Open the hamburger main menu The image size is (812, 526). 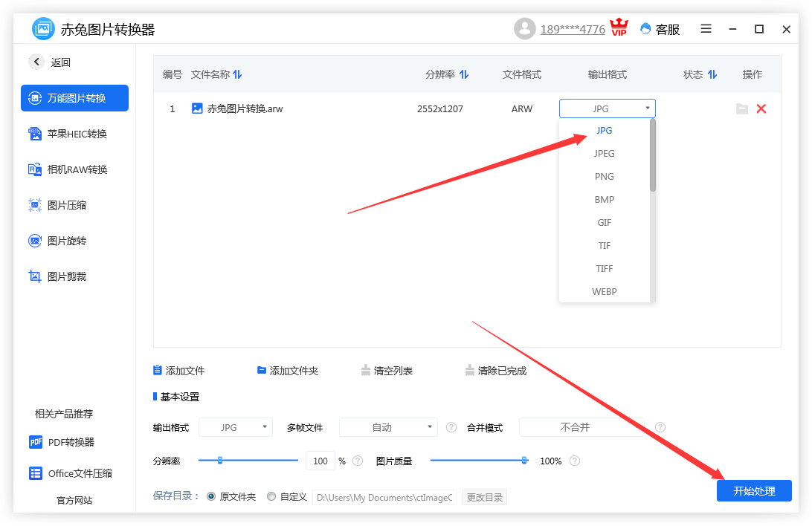point(706,29)
